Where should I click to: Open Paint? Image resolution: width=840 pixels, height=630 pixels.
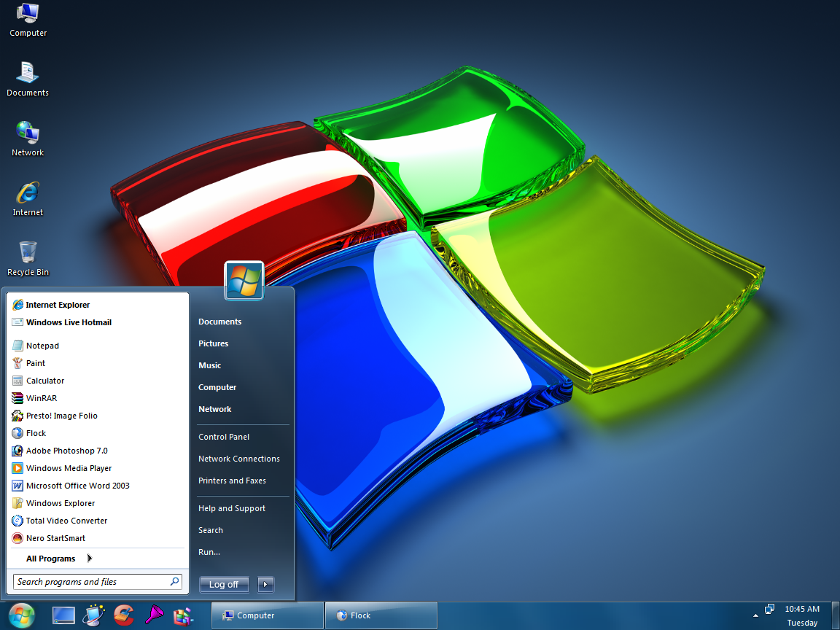34,362
